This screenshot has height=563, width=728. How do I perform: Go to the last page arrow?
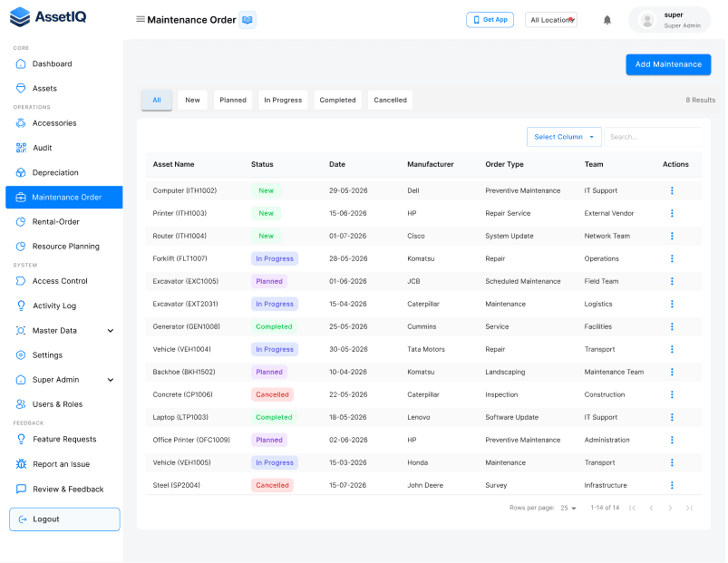(x=689, y=508)
